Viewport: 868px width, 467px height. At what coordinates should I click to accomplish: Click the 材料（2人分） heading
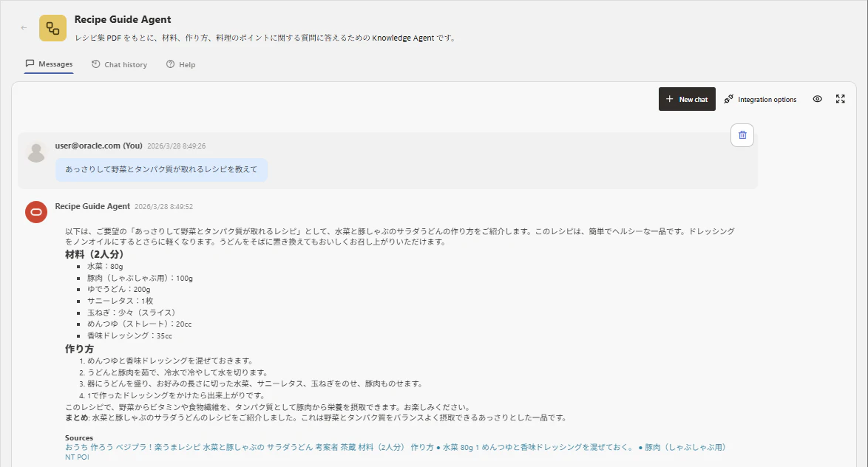pyautogui.click(x=95, y=254)
